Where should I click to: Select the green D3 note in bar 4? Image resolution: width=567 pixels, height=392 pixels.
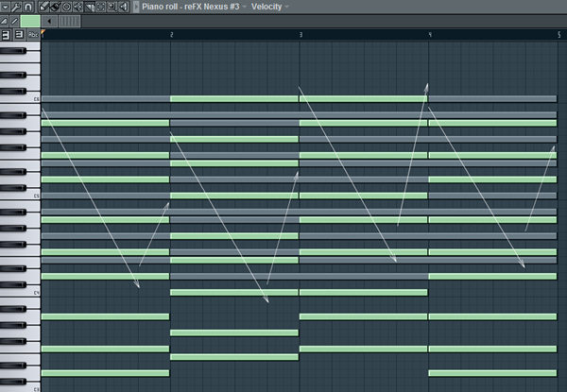click(492, 373)
